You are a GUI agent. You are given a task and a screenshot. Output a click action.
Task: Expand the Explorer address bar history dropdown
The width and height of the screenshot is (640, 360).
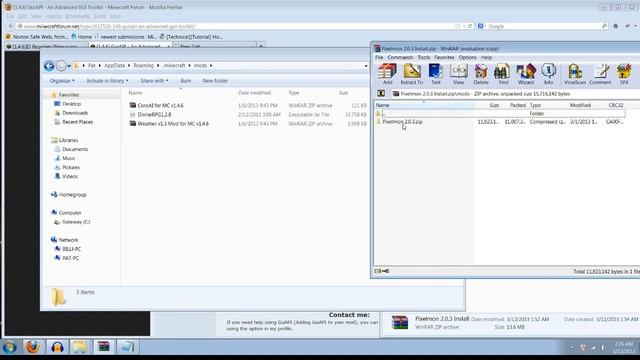coord(366,66)
